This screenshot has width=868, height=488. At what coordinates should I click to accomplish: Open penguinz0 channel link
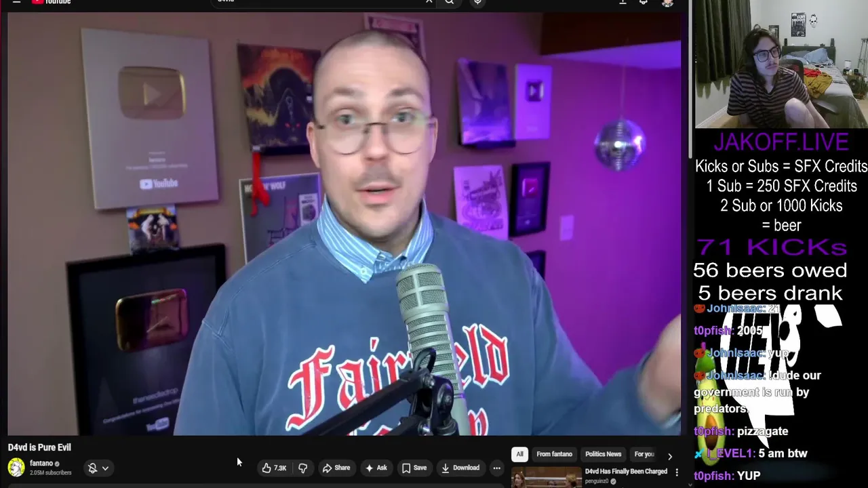(597, 481)
